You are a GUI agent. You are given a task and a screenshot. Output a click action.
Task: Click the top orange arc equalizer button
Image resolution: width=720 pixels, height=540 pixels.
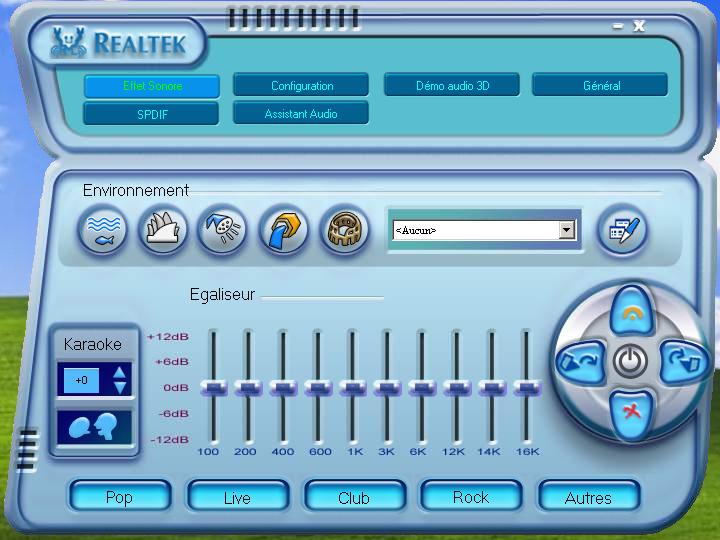(x=632, y=312)
